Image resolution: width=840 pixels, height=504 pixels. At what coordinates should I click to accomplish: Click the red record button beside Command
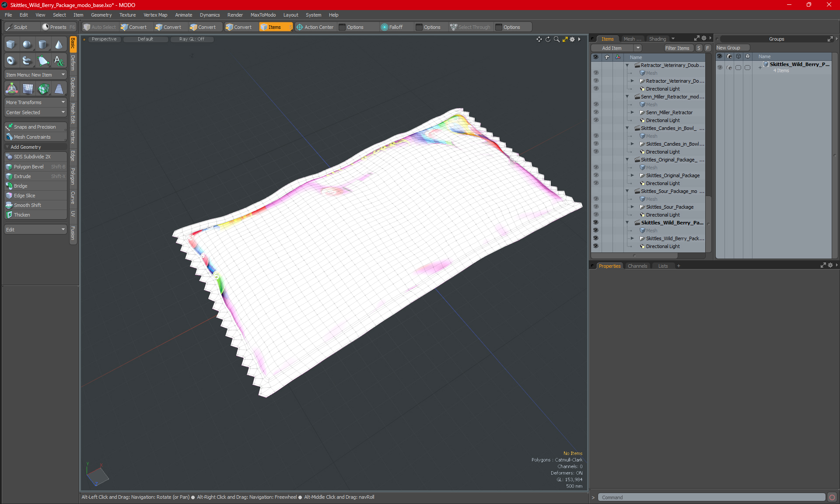point(832,497)
